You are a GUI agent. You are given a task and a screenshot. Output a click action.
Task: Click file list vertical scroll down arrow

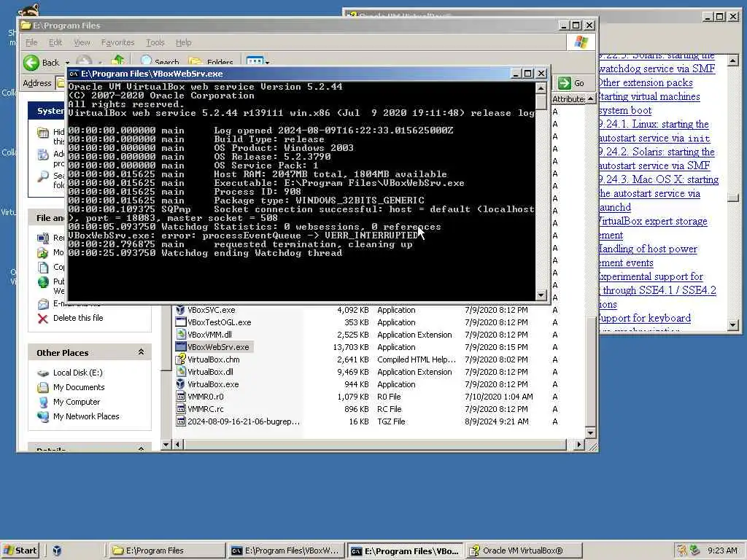(x=591, y=433)
